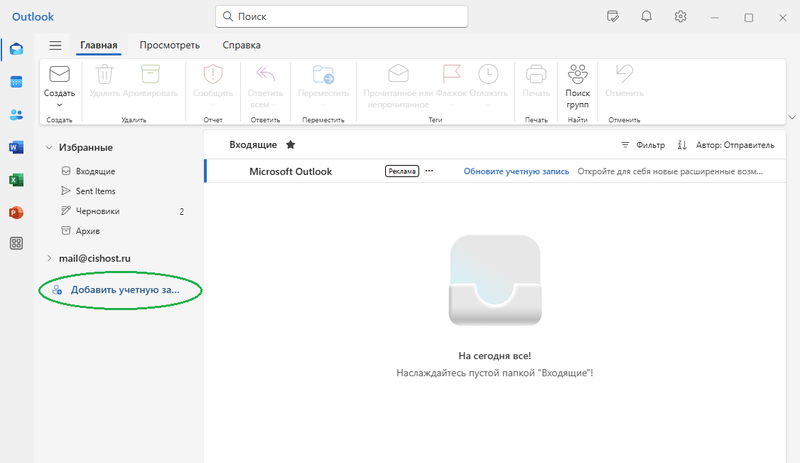The width and height of the screenshot is (800, 463).
Task: Click the Сообщить report shield icon
Action: [213, 75]
